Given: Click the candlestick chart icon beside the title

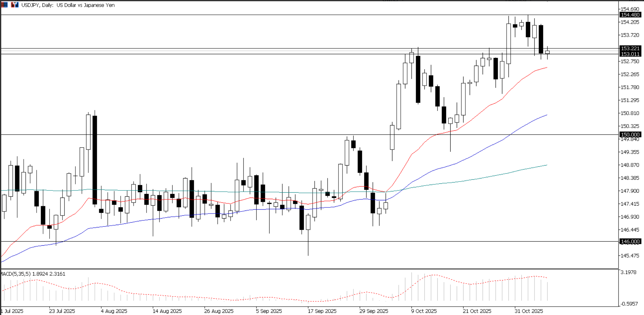Looking at the screenshot, I should (x=14, y=5).
